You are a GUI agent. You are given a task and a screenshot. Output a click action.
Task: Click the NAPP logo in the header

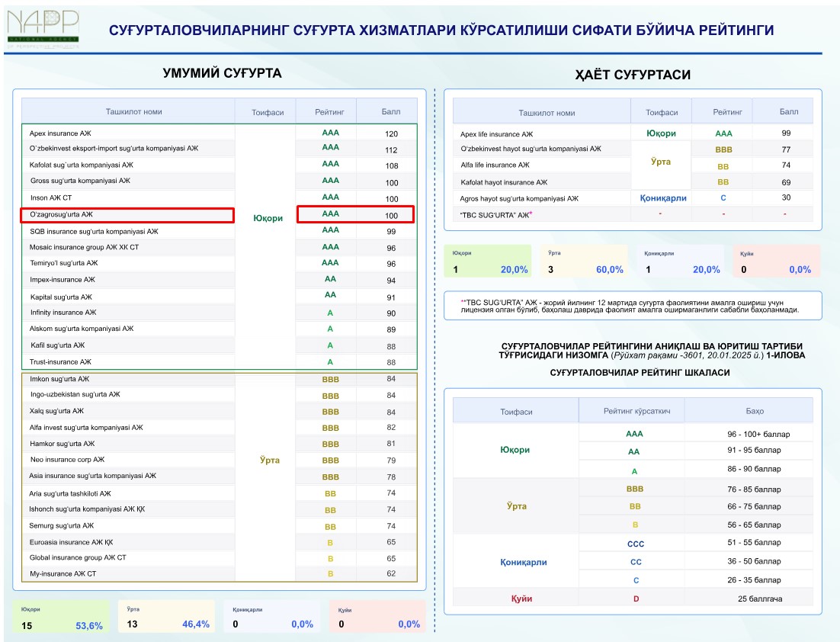[x=42, y=28]
